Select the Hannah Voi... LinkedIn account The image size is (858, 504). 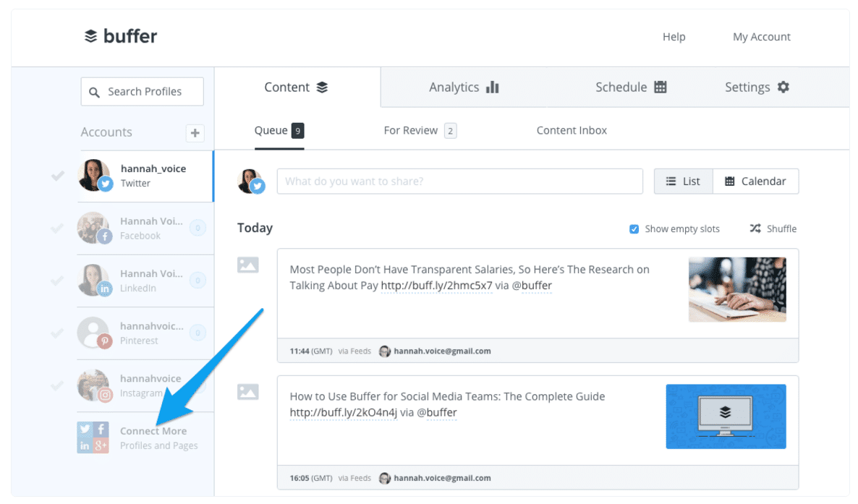point(145,281)
